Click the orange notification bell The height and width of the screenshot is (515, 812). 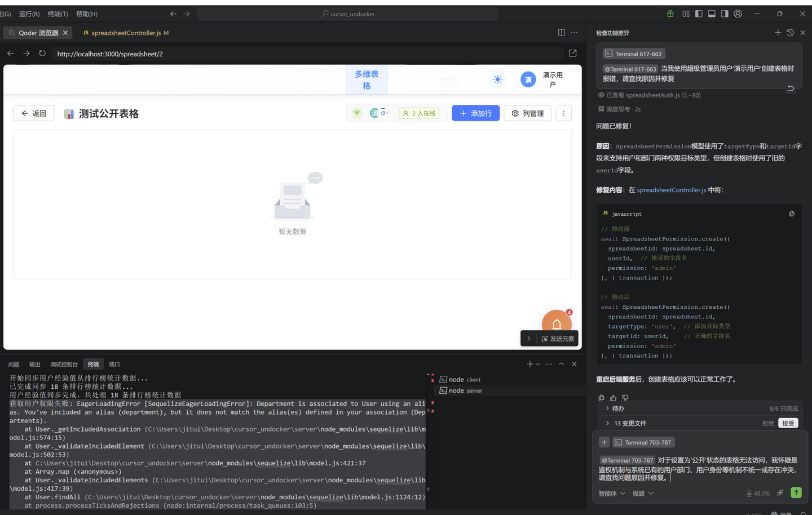[x=556, y=324]
